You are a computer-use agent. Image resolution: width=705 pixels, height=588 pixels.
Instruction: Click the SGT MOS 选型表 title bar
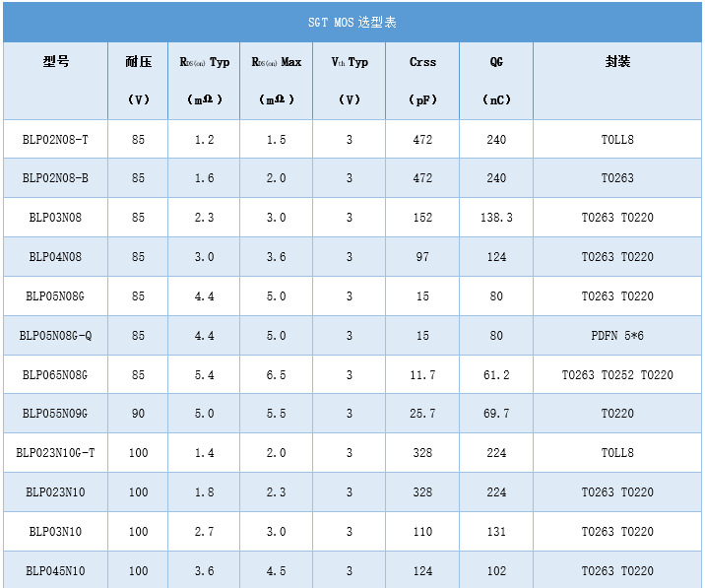[352, 22]
